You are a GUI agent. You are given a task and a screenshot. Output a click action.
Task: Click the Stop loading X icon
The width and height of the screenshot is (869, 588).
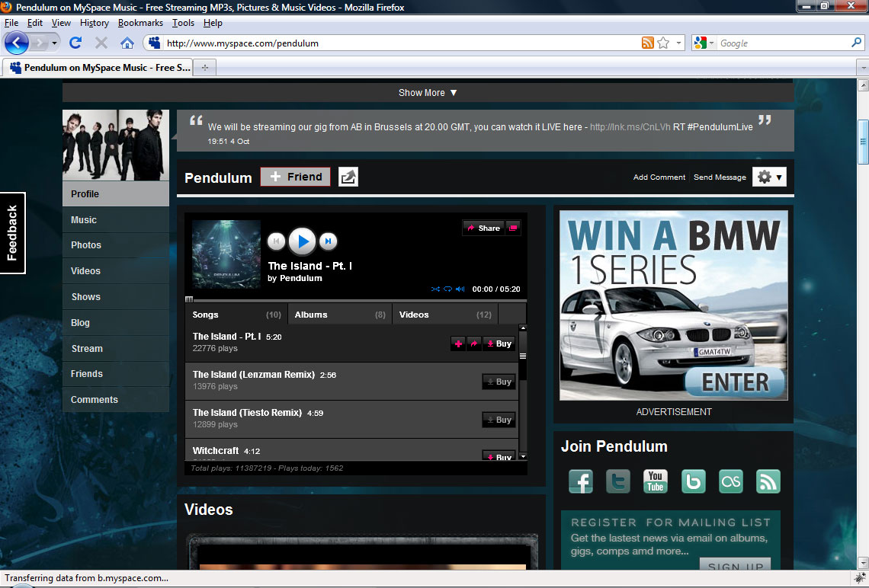101,43
